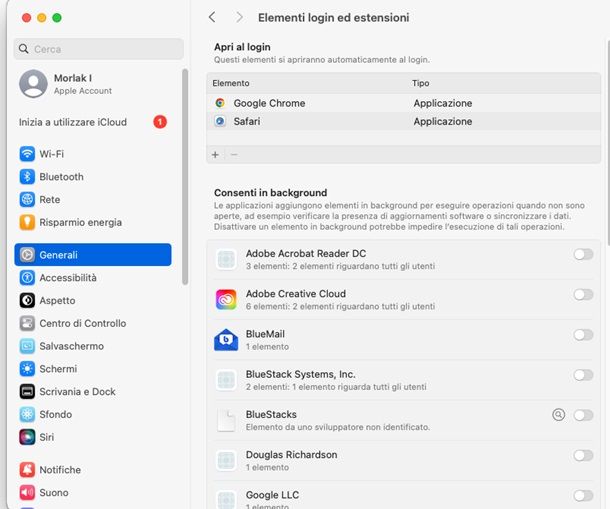This screenshot has height=509, width=610.
Task: Open Inizia a utilizzare iCloud
Action: click(x=93, y=122)
